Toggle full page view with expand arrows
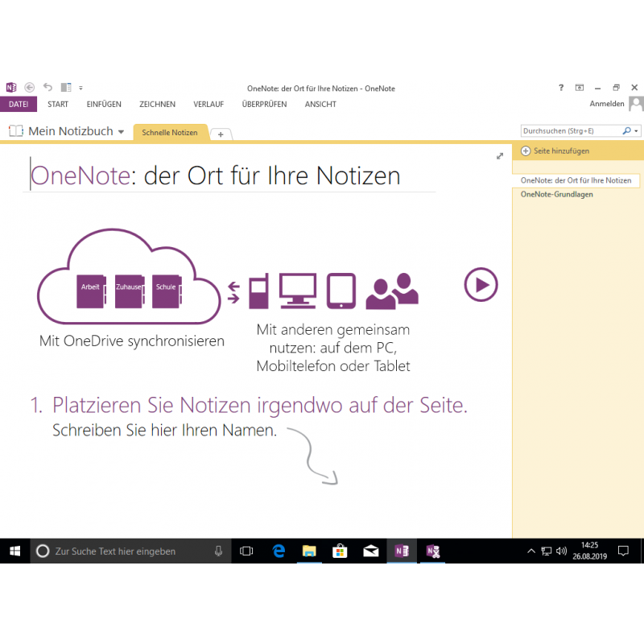 [500, 156]
